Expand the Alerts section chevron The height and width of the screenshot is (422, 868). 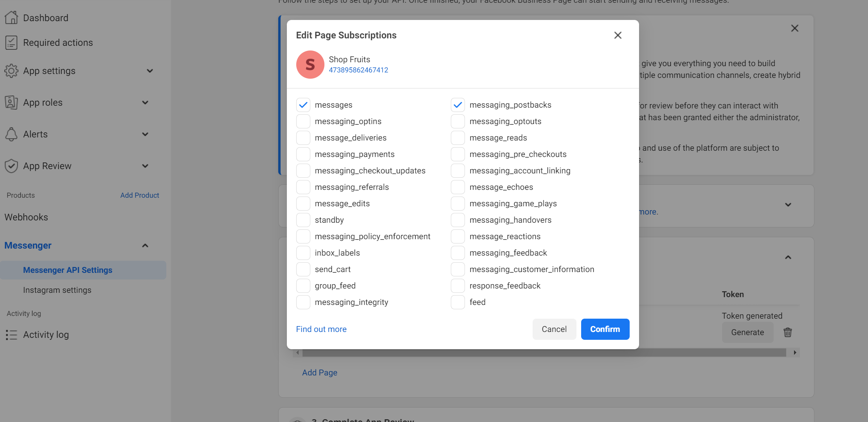click(x=145, y=134)
